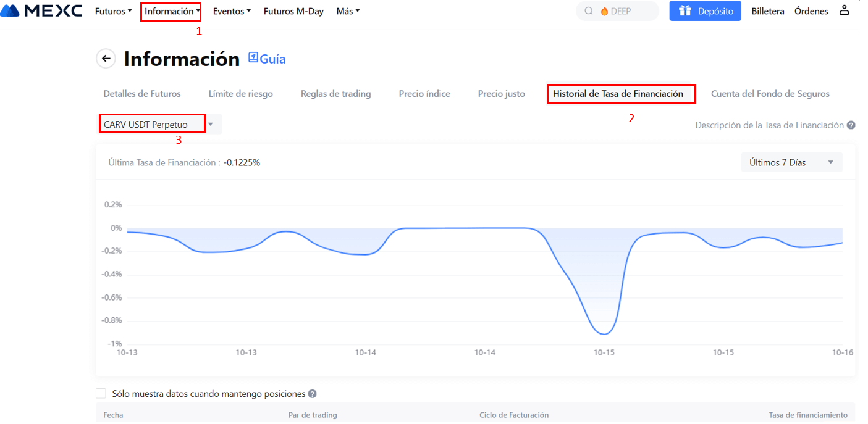Switch to Límite de riesgo tab
Screen dimensions: 868x424
click(x=240, y=94)
